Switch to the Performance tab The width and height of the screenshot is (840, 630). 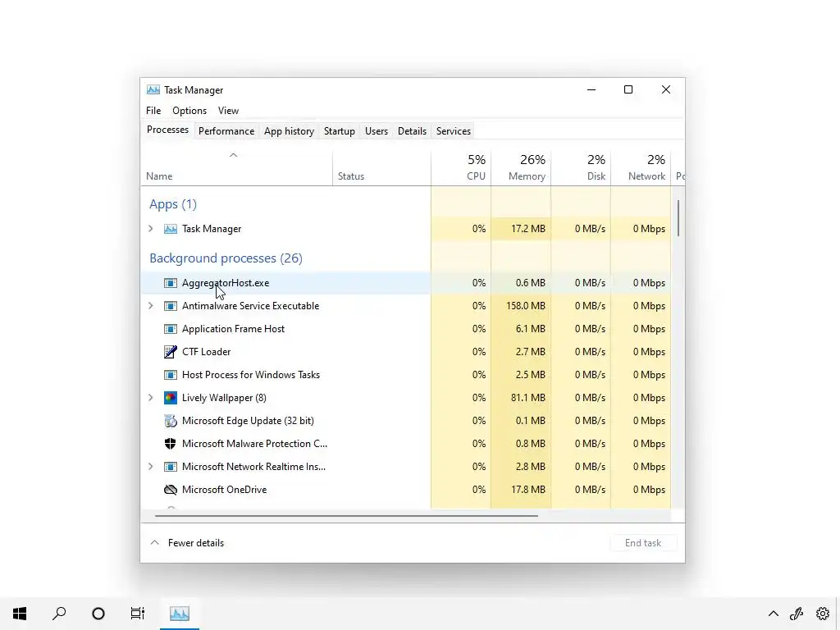pyautogui.click(x=226, y=131)
